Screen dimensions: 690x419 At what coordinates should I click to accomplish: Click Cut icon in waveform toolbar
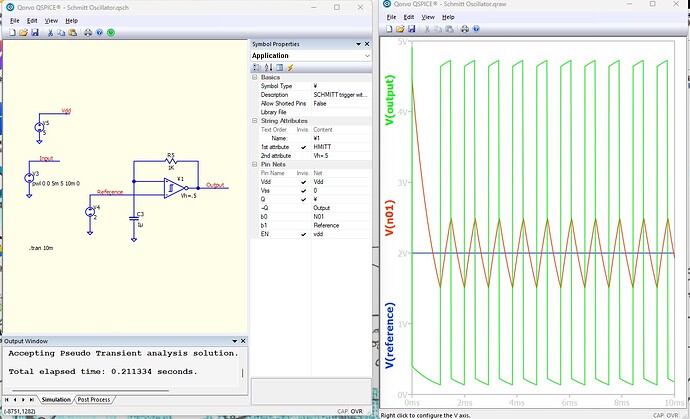pos(427,29)
